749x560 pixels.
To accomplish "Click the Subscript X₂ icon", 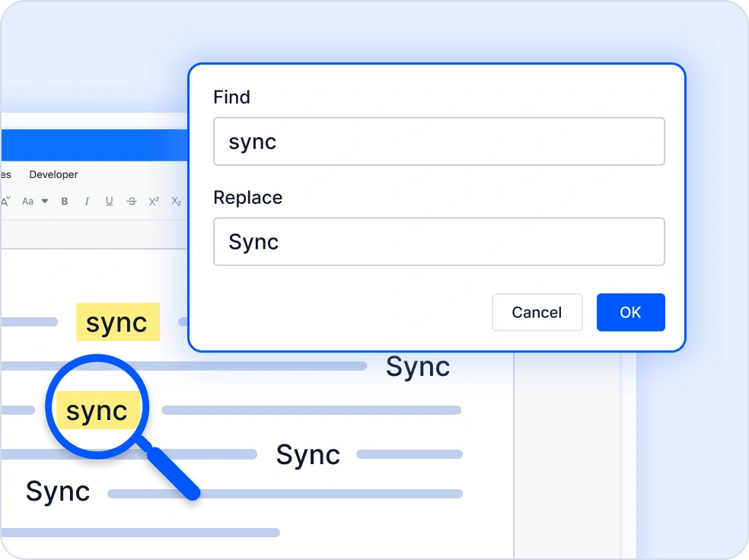I will [x=176, y=202].
